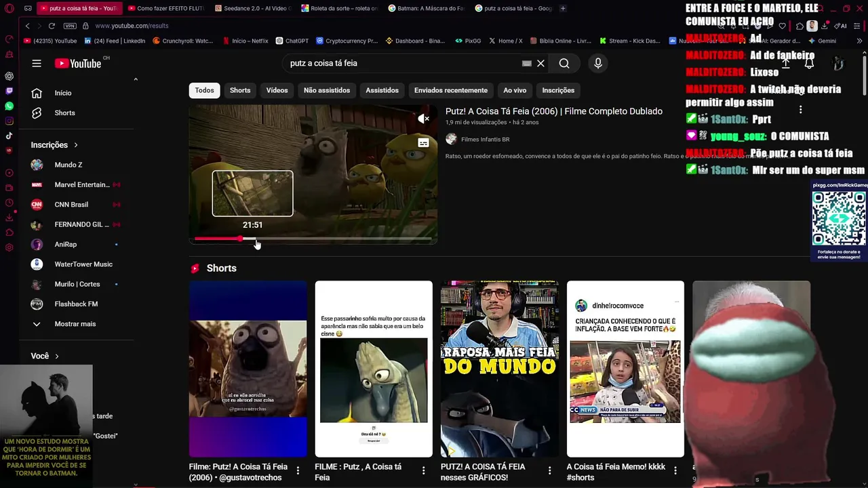The width and height of the screenshot is (868, 488).
Task: Open ChatGPT in the Opera sidebar
Action: [9, 76]
